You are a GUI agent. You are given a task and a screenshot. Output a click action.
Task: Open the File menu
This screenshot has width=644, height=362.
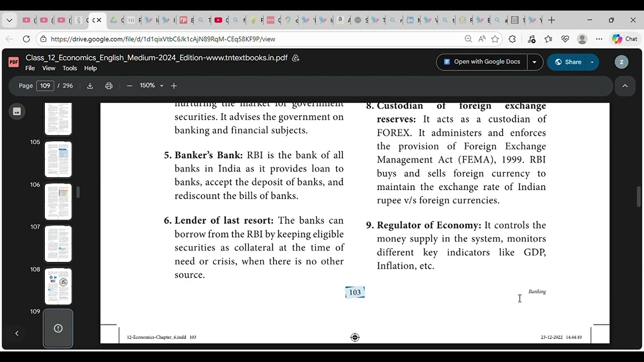pyautogui.click(x=30, y=68)
